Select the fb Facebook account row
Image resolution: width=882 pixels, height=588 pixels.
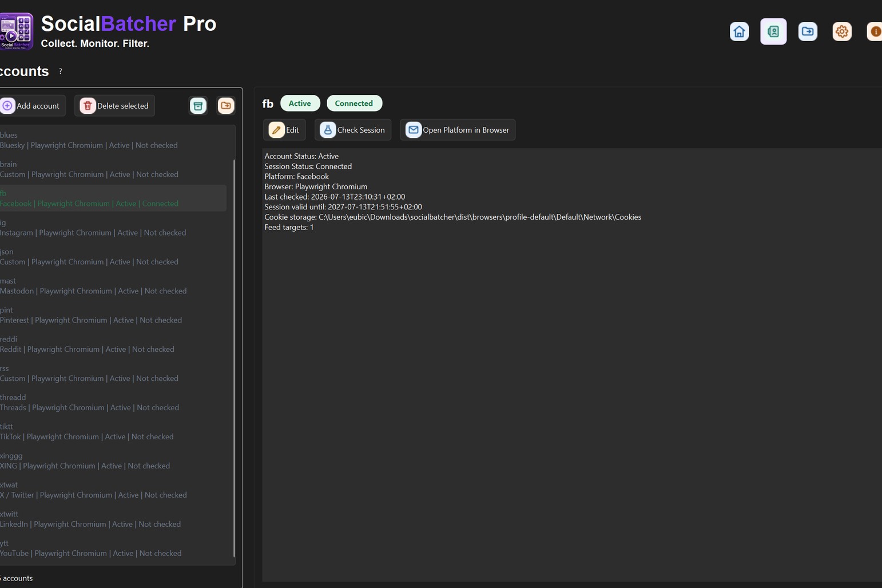pyautogui.click(x=113, y=198)
